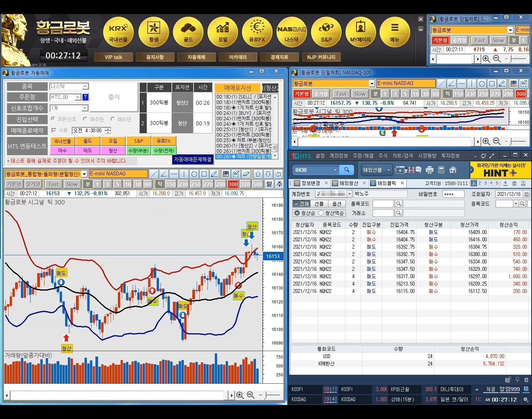This screenshot has height=419, width=532.
Task: Click 자동매매문제해결 button
Action: pos(193,159)
